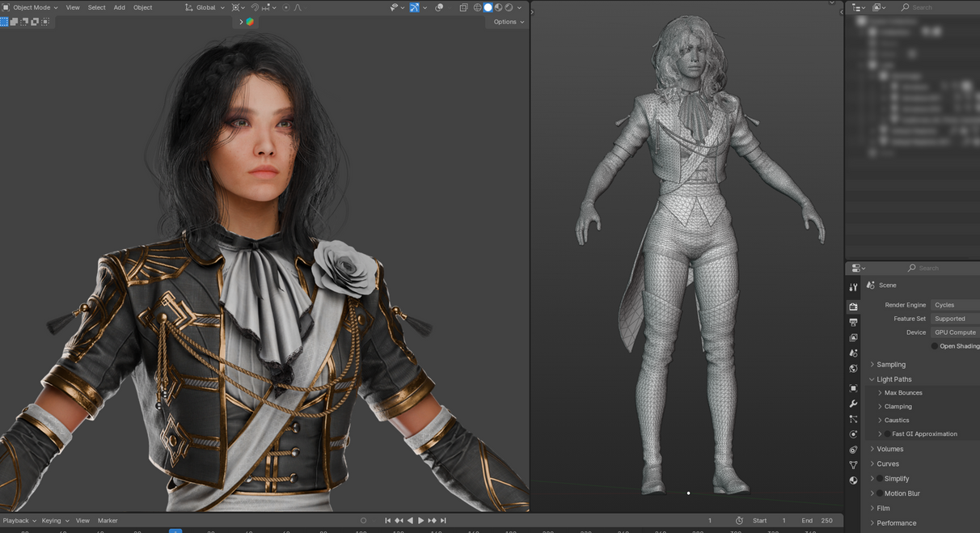The width and height of the screenshot is (980, 533).
Task: Open the Tool properties tab icon
Action: click(x=853, y=287)
